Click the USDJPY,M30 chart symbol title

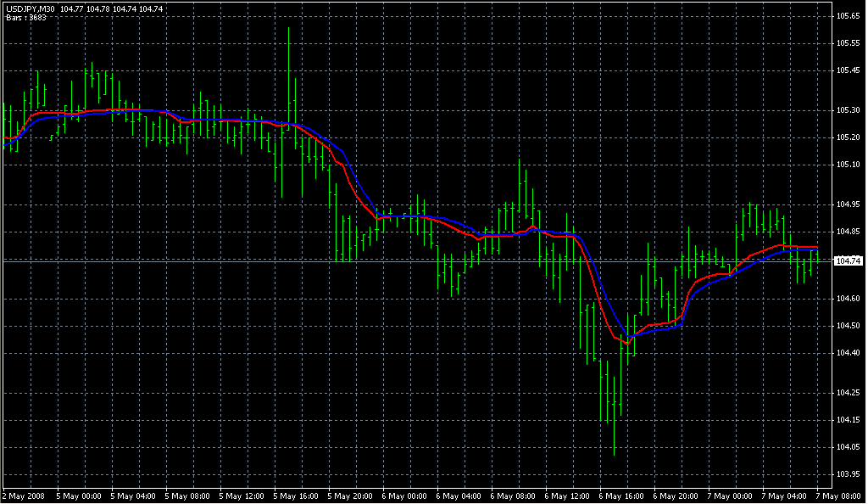[x=30, y=8]
